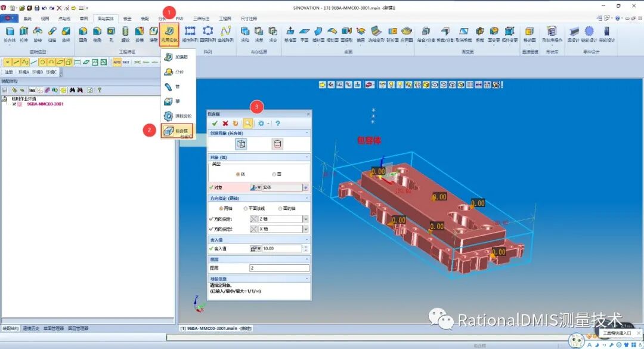This screenshot has width=644, height=349.
Task: Select the 线性阵列 linear pattern tool
Action: pyautogui.click(x=190, y=34)
